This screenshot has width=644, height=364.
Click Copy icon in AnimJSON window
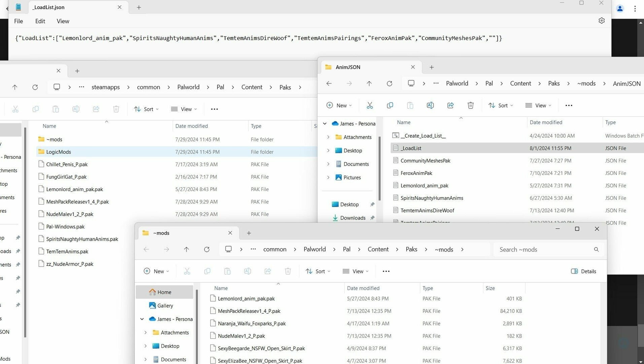coord(390,105)
